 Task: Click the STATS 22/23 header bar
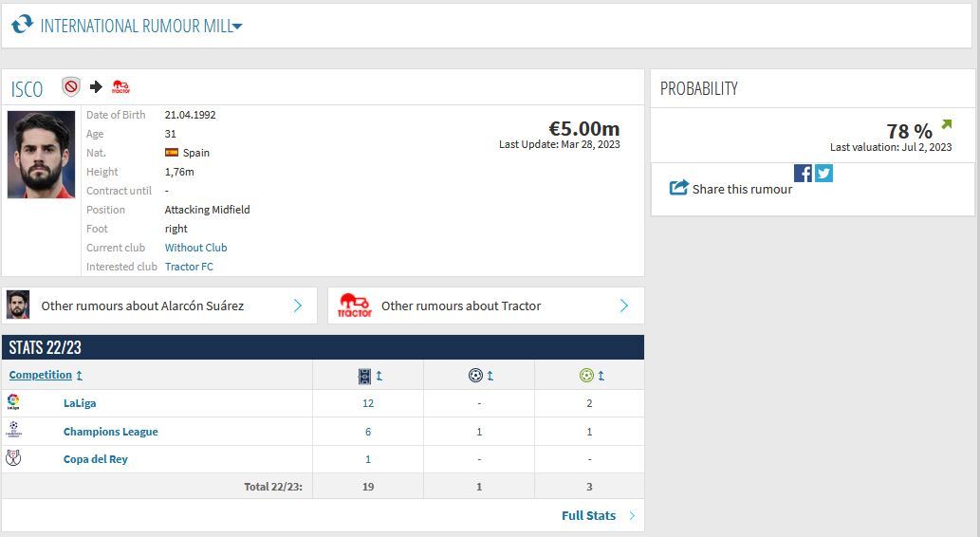pyautogui.click(x=323, y=347)
